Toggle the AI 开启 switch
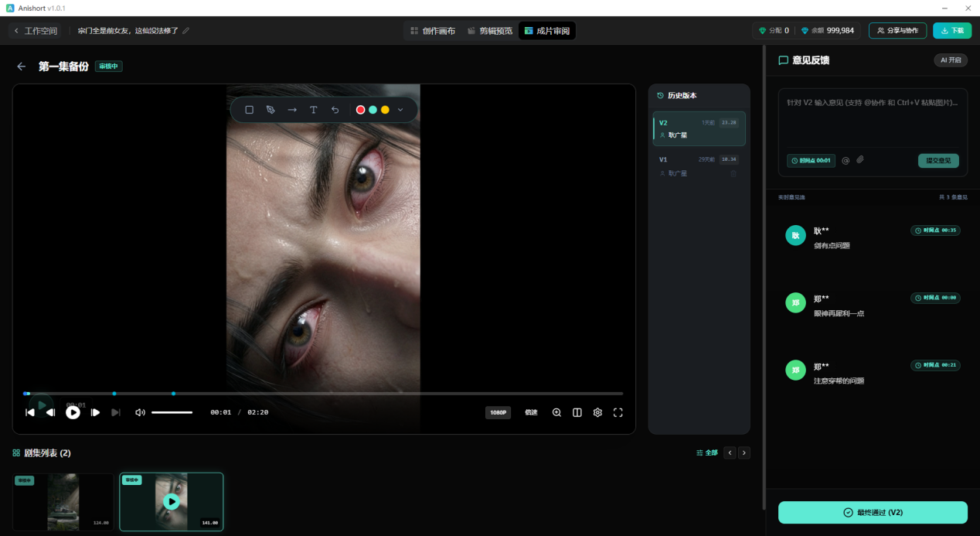Viewport: 980px width, 536px height. pyautogui.click(x=950, y=60)
